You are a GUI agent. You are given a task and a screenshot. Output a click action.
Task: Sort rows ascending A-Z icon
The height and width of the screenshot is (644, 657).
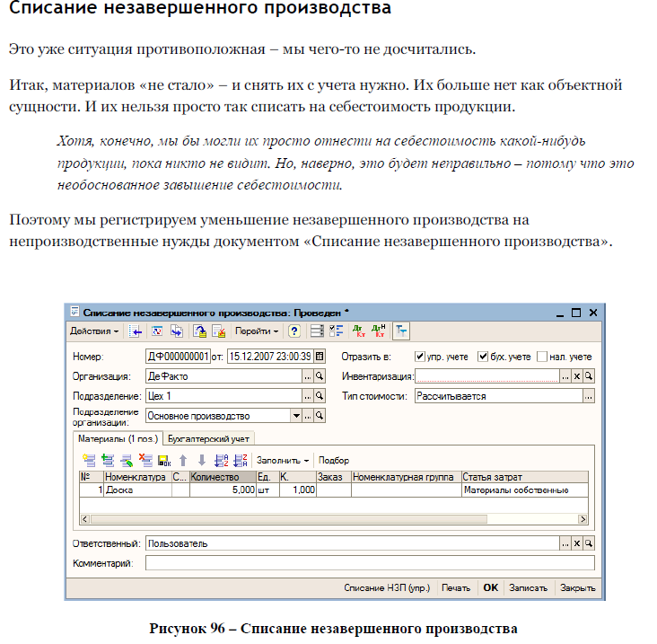pyautogui.click(x=221, y=461)
